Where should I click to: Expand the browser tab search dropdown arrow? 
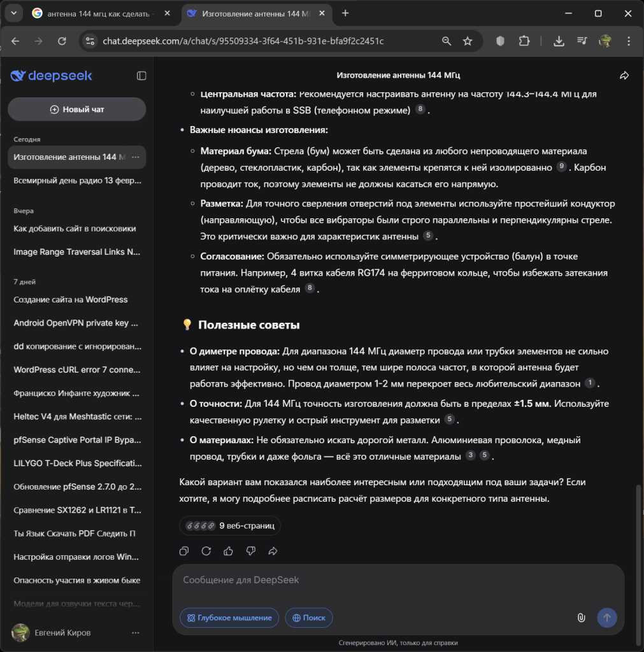click(13, 13)
